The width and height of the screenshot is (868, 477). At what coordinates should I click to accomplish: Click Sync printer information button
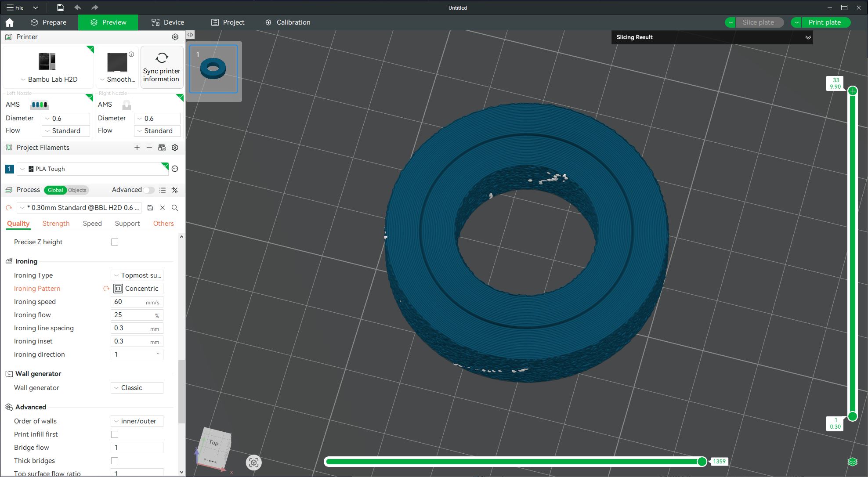click(x=162, y=67)
